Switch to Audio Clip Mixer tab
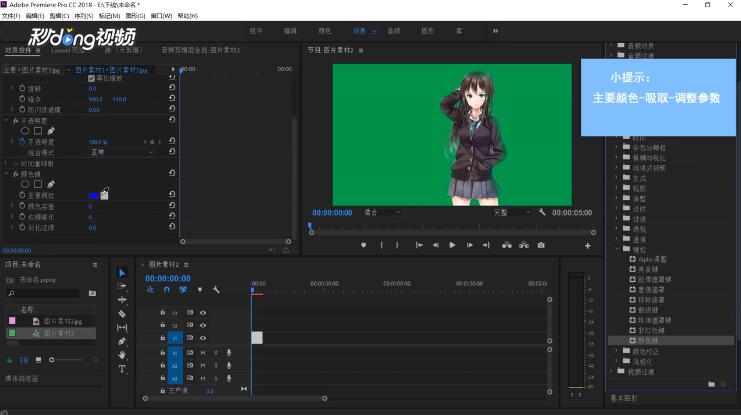This screenshot has width=741, height=415. coord(201,50)
